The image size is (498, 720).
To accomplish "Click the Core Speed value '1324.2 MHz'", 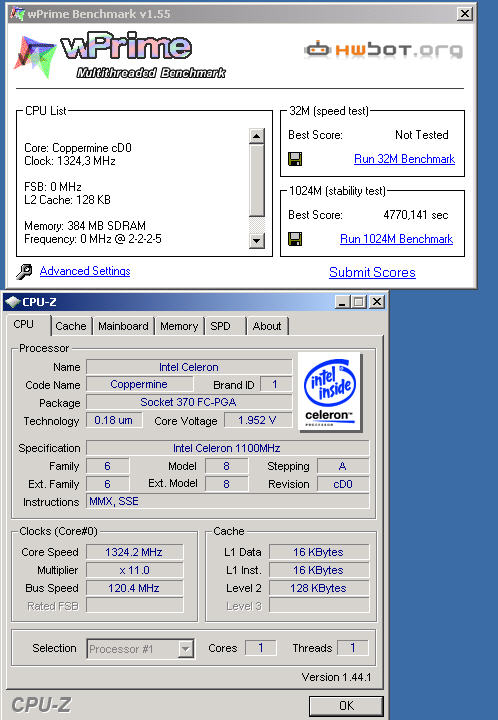I will [134, 552].
